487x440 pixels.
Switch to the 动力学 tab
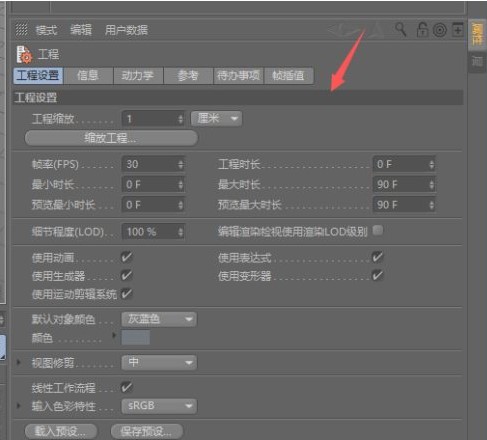click(x=138, y=75)
